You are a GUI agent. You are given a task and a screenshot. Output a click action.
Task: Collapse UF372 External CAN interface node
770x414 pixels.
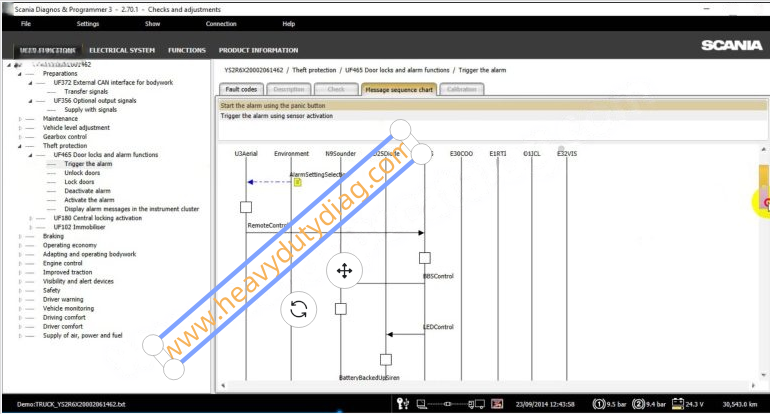[x=30, y=83]
